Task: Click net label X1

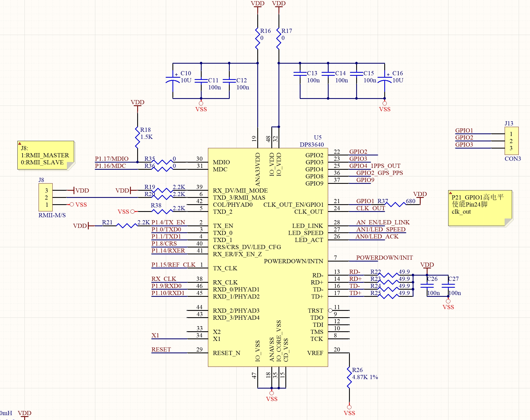Action: pyautogui.click(x=155, y=335)
